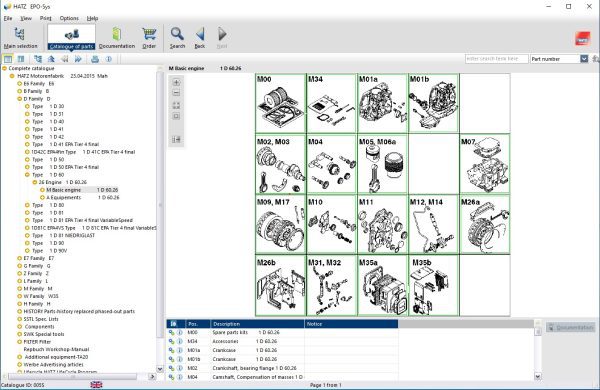The width and height of the screenshot is (600, 390).
Task: Go to the previous page double arrow
Action: pos(65,59)
